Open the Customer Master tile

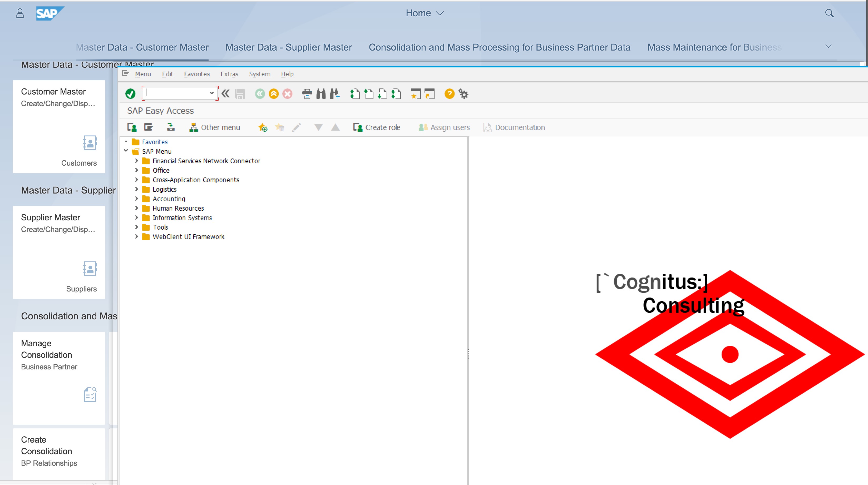[x=59, y=126]
